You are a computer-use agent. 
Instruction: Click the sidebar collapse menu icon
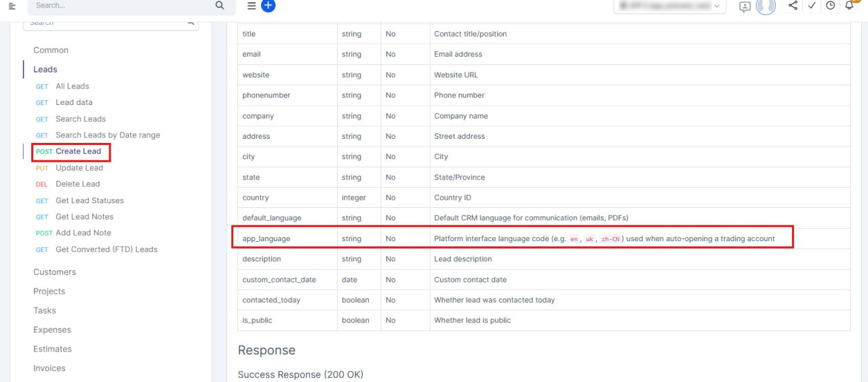(12, 6)
